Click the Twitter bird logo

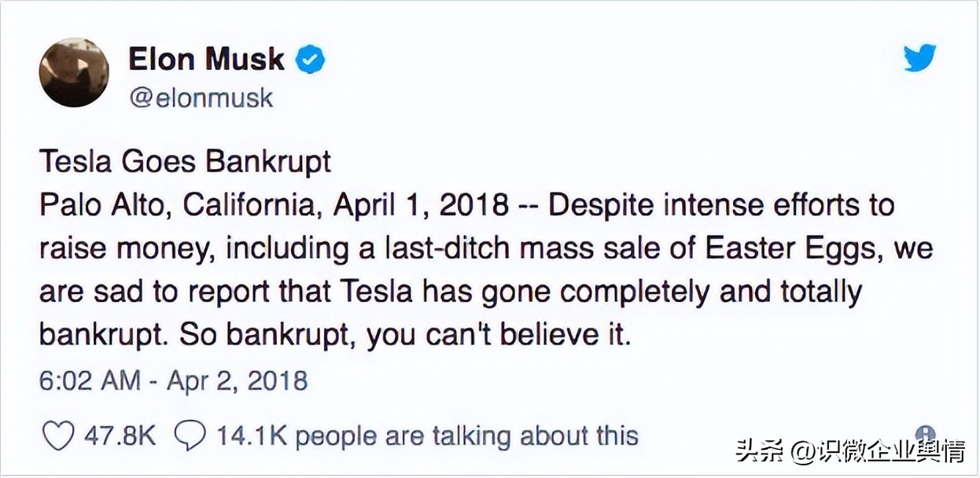(919, 58)
